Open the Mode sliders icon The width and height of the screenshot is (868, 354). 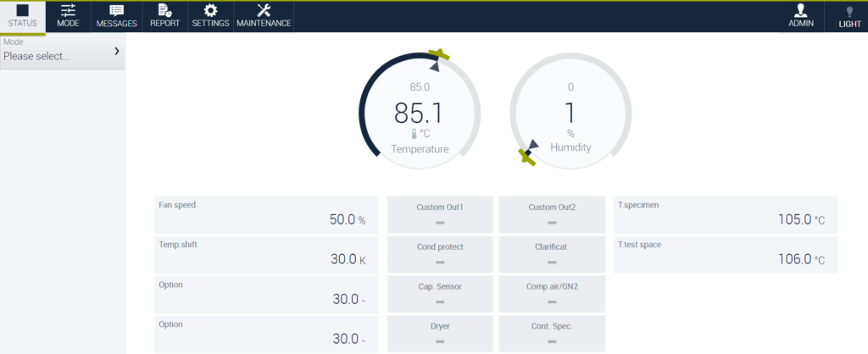[68, 11]
